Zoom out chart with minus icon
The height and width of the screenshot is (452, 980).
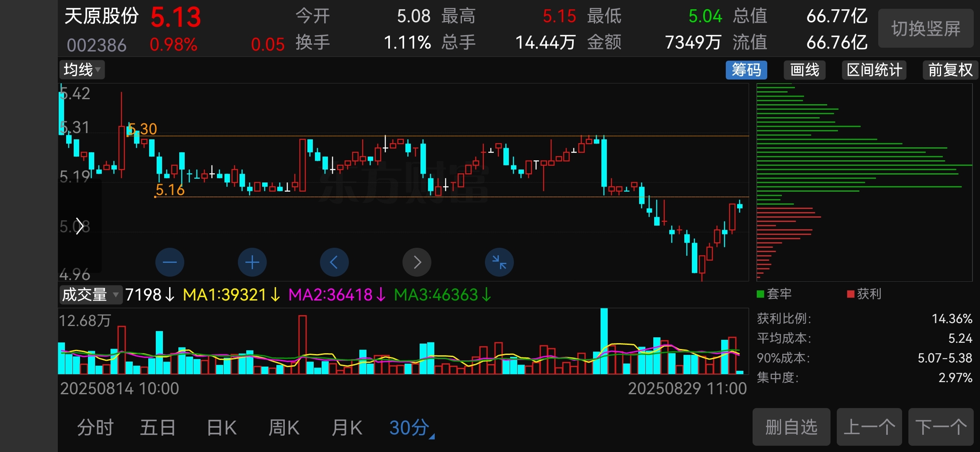pyautogui.click(x=170, y=262)
